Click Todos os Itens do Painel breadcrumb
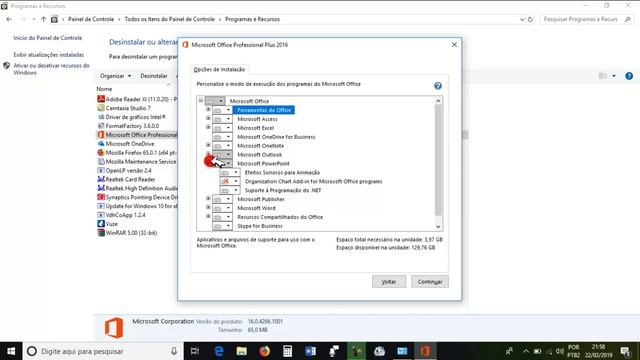640x360 pixels. coord(169,19)
